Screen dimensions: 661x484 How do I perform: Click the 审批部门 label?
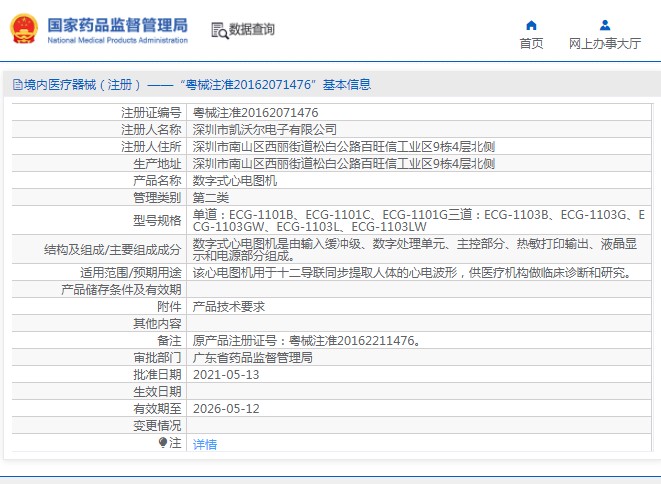[x=157, y=358]
